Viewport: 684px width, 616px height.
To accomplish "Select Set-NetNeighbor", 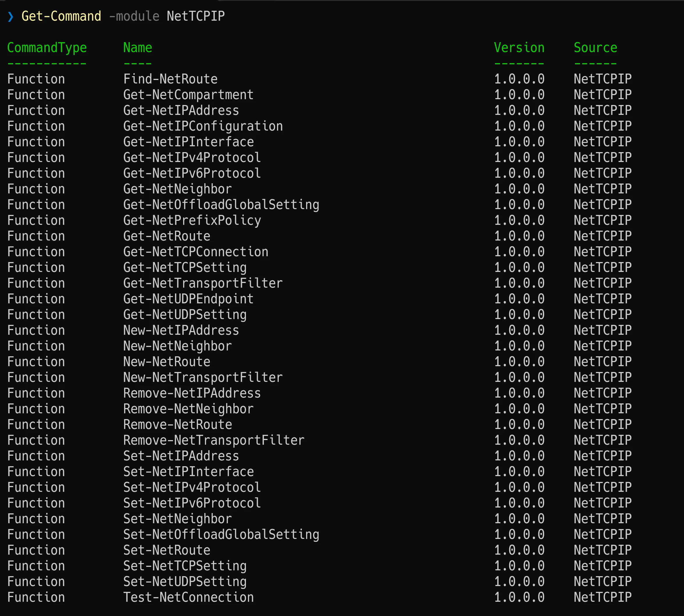I will coord(178,519).
